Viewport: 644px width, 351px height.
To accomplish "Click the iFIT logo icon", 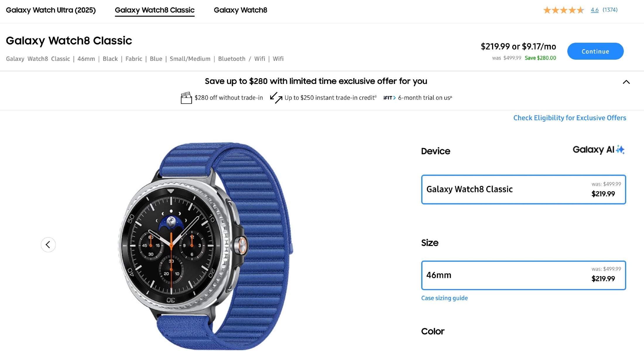I will click(x=389, y=98).
